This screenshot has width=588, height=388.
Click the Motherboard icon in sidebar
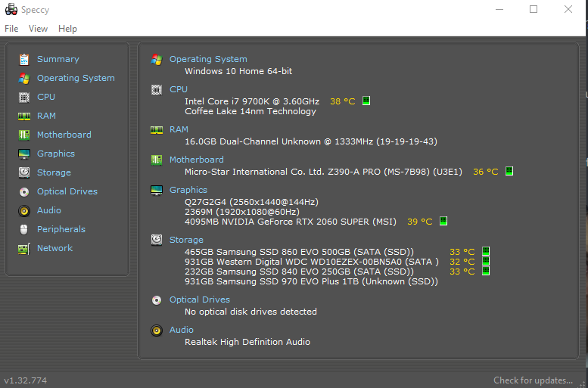[x=24, y=135]
